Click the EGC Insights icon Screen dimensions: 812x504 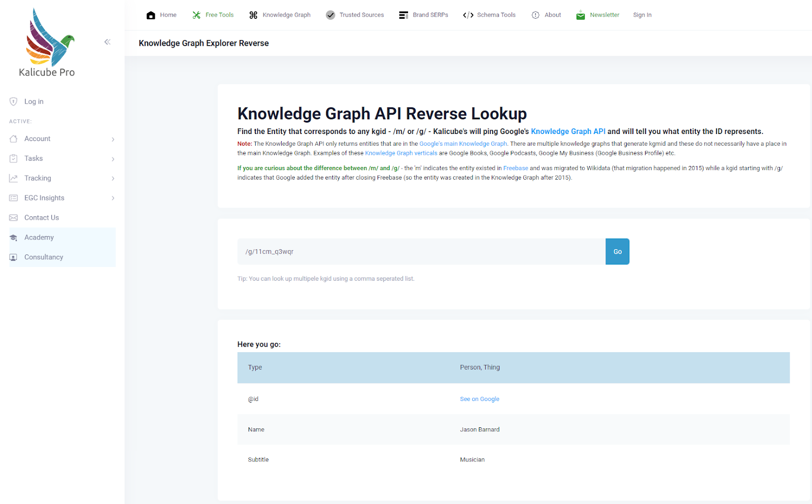coord(14,198)
